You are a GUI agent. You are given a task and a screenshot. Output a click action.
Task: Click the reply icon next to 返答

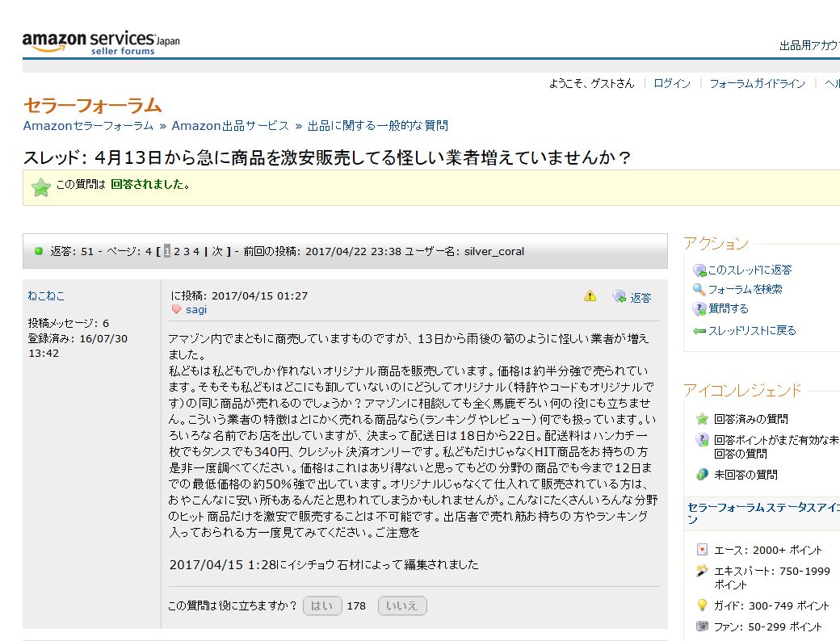(x=619, y=296)
